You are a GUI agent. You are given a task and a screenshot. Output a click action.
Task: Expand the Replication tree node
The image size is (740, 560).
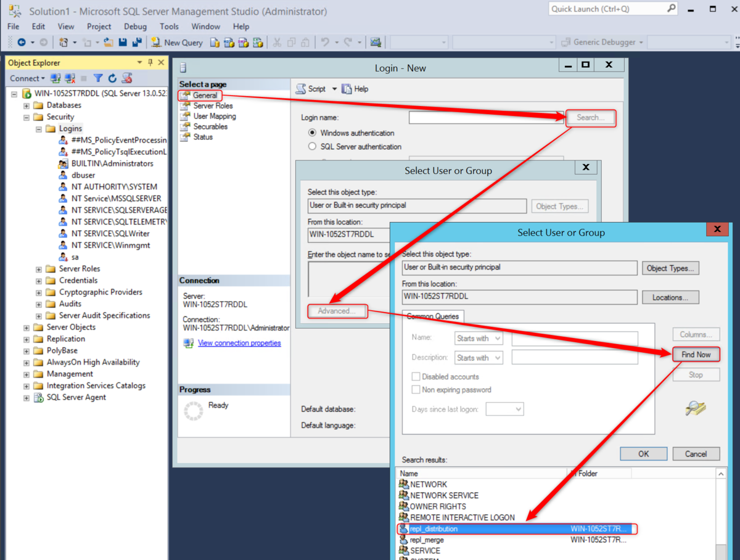27,339
